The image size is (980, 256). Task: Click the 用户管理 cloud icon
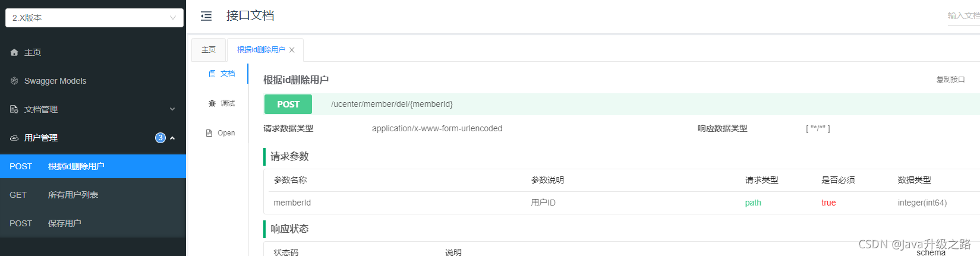point(14,138)
